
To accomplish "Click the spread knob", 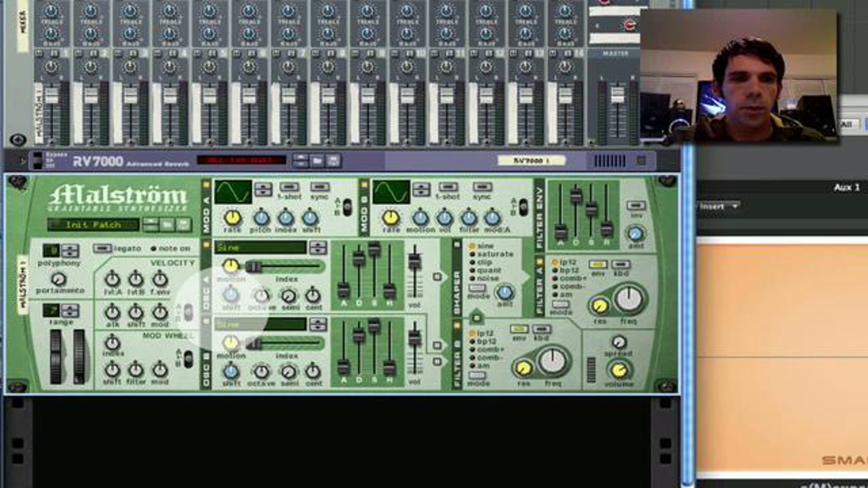I will click(x=619, y=342).
